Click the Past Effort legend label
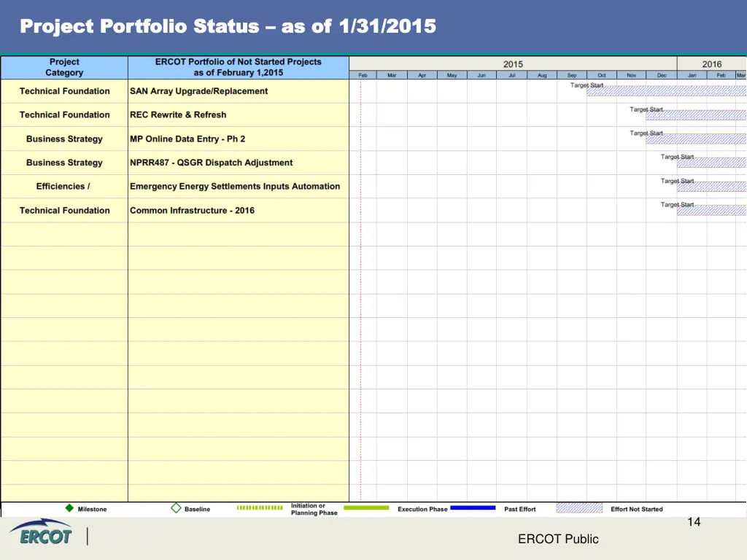Viewport: 747px width, 560px height. point(519,509)
